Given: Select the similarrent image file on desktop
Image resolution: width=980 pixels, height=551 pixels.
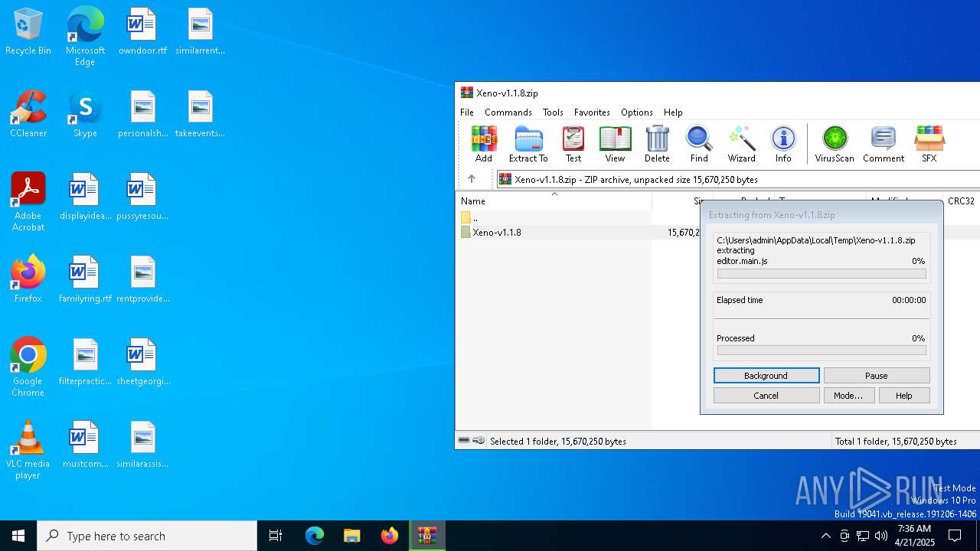Looking at the screenshot, I should [x=200, y=32].
